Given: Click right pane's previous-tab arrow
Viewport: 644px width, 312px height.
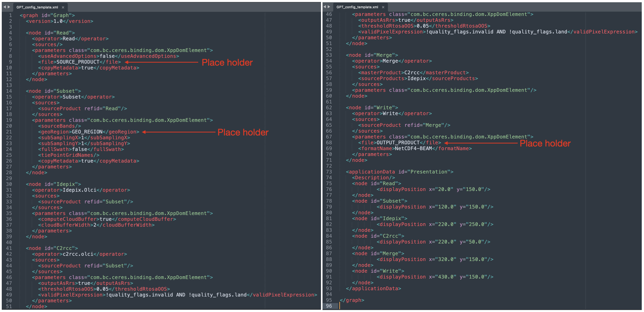Looking at the screenshot, I should (325, 7).
